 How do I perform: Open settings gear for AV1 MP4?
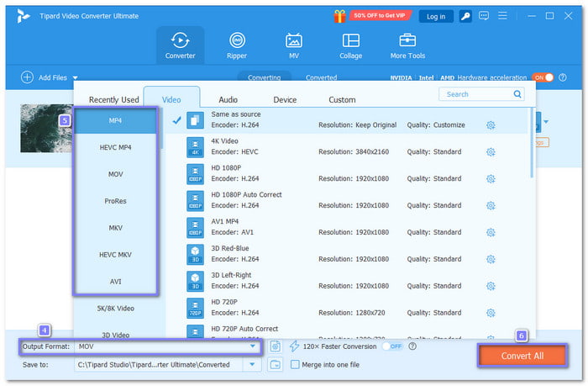[x=491, y=232]
